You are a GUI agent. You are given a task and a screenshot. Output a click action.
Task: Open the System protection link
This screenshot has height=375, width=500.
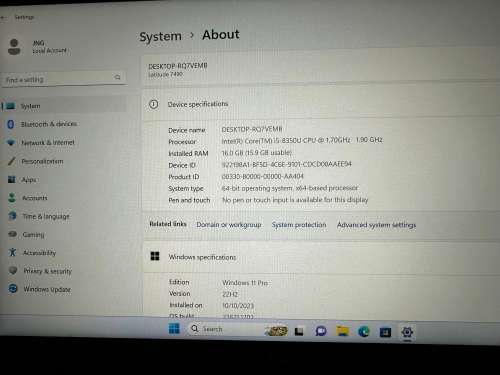pos(299,225)
